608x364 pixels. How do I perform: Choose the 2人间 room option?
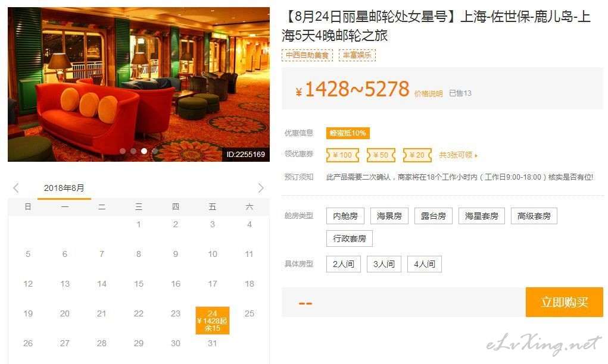[344, 264]
